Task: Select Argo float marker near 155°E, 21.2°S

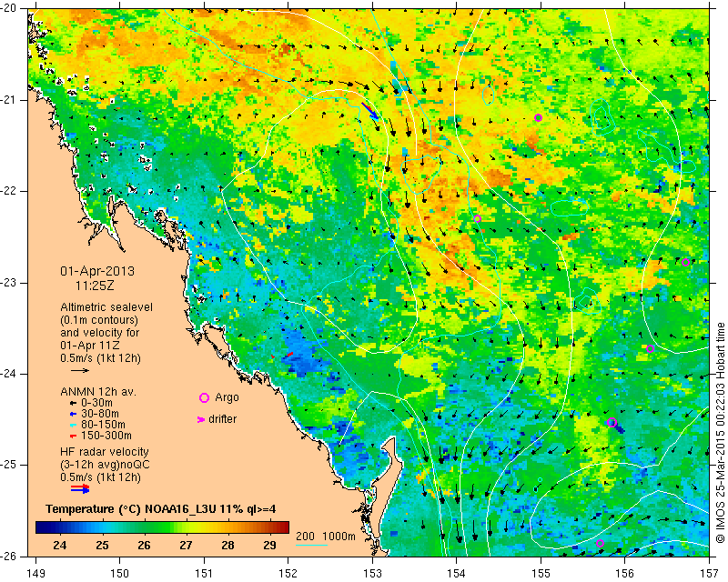Action: coord(538,117)
